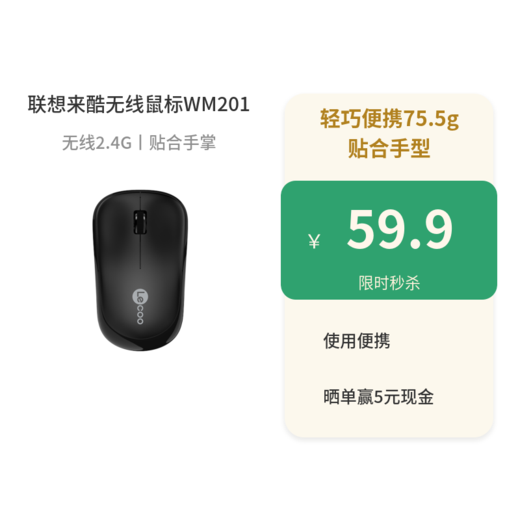The image size is (520, 520).
Task: Click the 联想 brand name in title
Action: (47, 104)
